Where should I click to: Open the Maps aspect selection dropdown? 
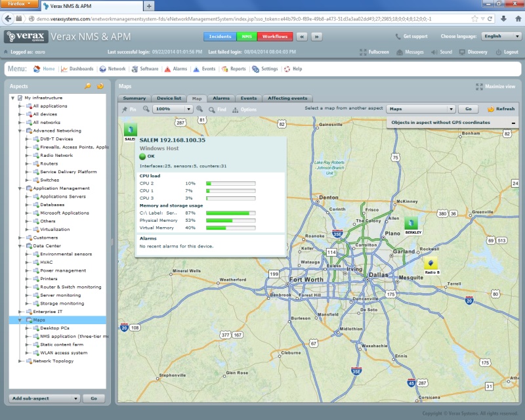(x=421, y=109)
